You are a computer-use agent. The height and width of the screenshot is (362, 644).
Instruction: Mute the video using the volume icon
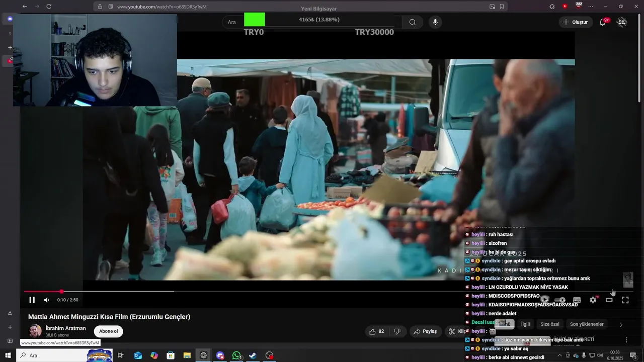click(x=46, y=300)
